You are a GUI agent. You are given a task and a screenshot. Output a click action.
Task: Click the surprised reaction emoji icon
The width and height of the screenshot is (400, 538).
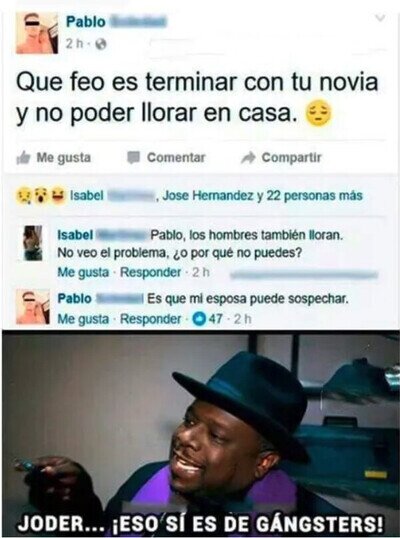[40, 196]
